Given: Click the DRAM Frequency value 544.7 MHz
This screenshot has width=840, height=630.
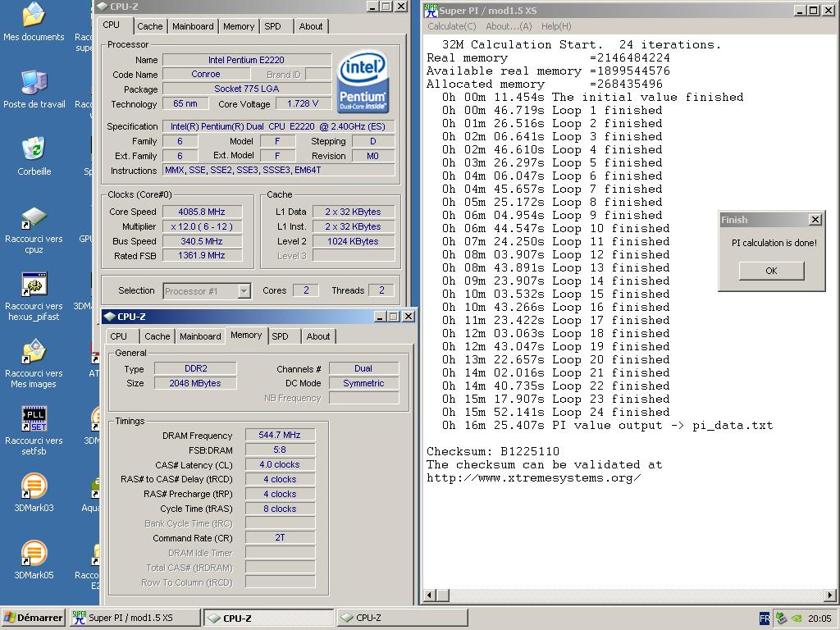Looking at the screenshot, I should [280, 435].
